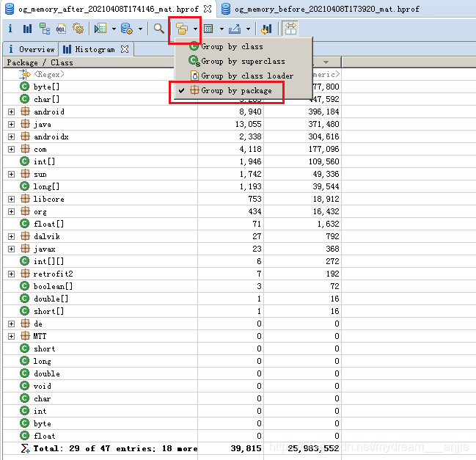Image resolution: width=476 pixels, height=460 pixels.
Task: Open the OQL query editor icon
Action: click(x=61, y=29)
